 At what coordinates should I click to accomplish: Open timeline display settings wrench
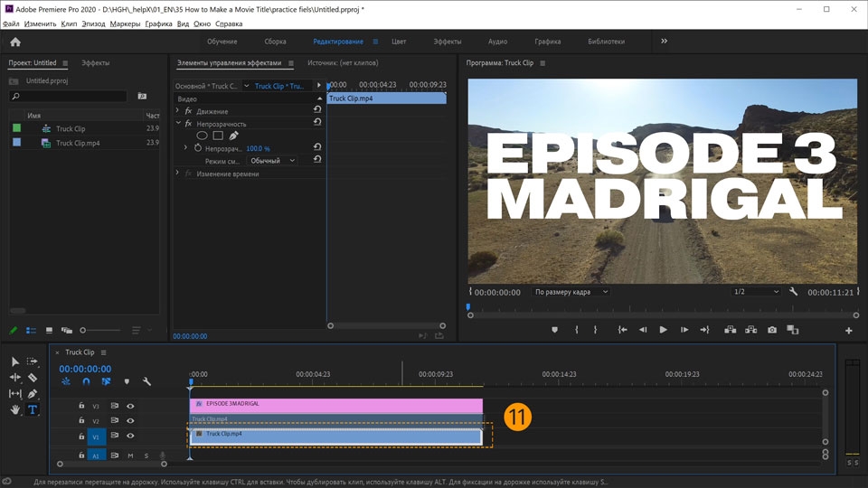(x=146, y=381)
